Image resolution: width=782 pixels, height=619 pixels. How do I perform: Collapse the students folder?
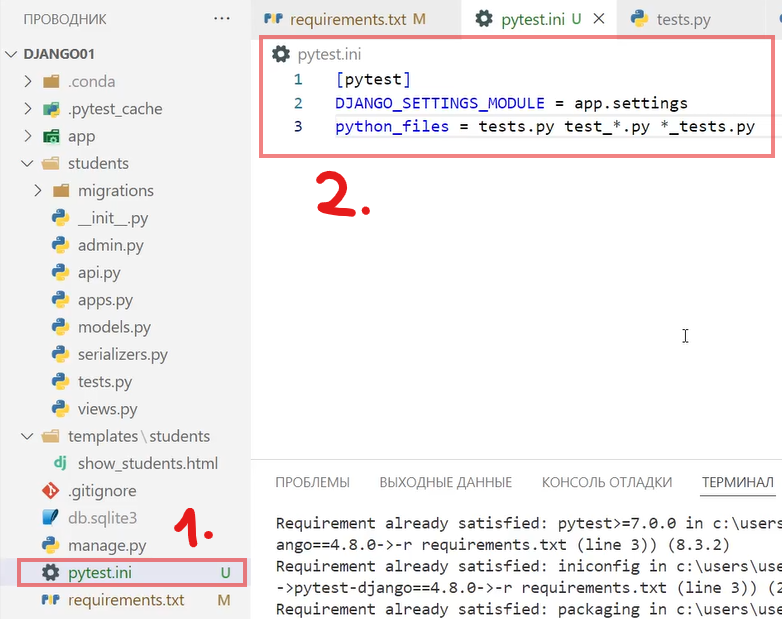(28, 164)
